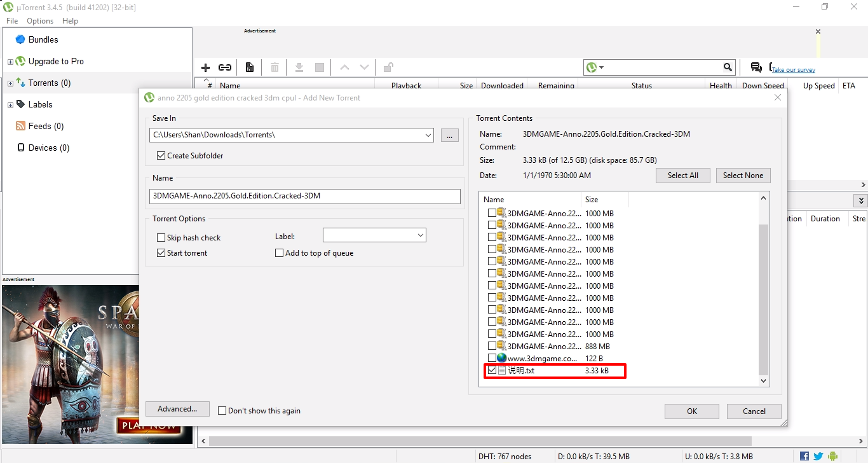Click the Cancel button

tap(754, 411)
